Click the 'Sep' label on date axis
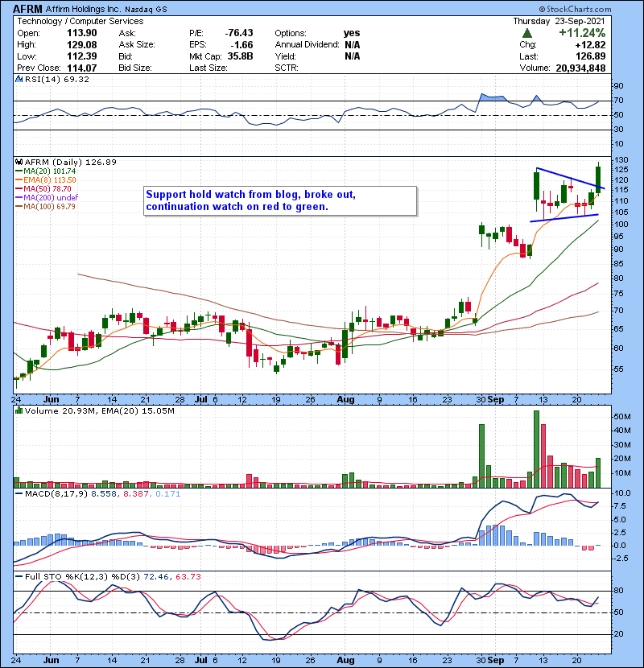The width and height of the screenshot is (644, 668). [496, 398]
